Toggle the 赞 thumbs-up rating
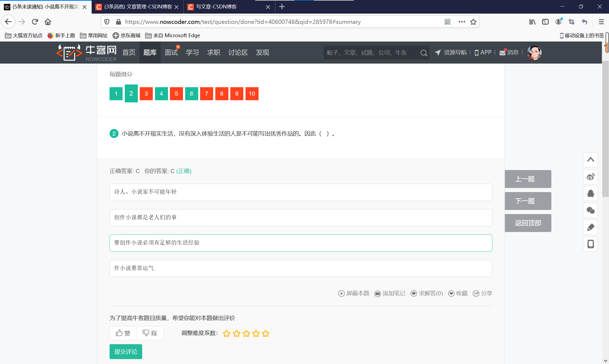This screenshot has width=609, height=364. (123, 333)
